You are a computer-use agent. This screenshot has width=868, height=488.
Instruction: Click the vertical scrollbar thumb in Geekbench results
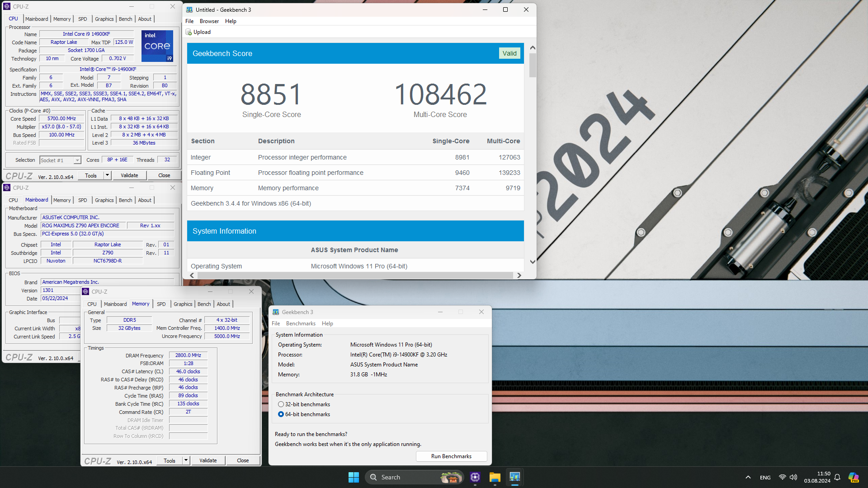[533, 65]
